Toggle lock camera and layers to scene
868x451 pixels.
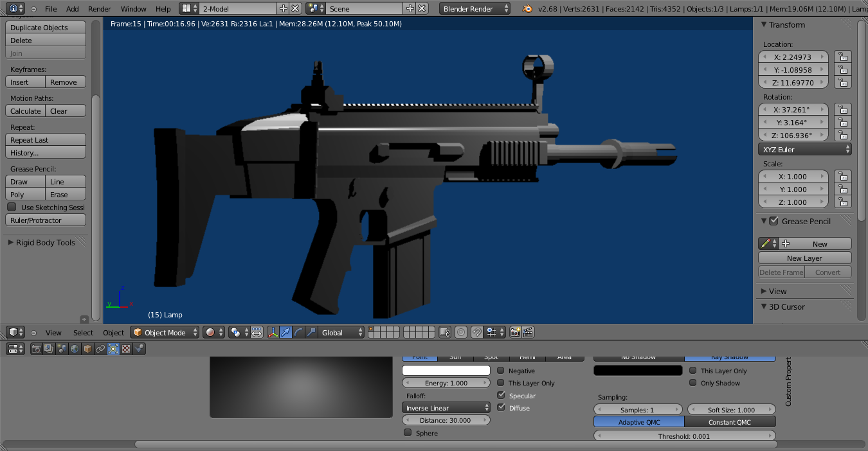(x=445, y=332)
